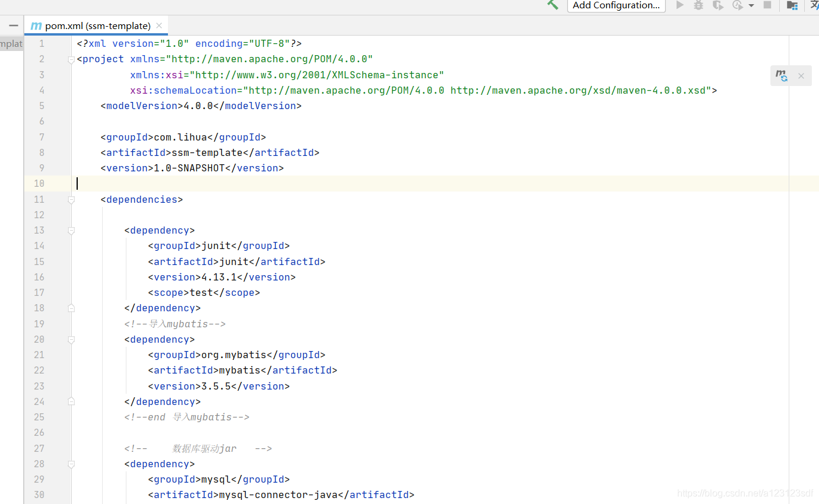Collapse the mysql dependency at line 28
819x504 pixels.
click(x=71, y=464)
